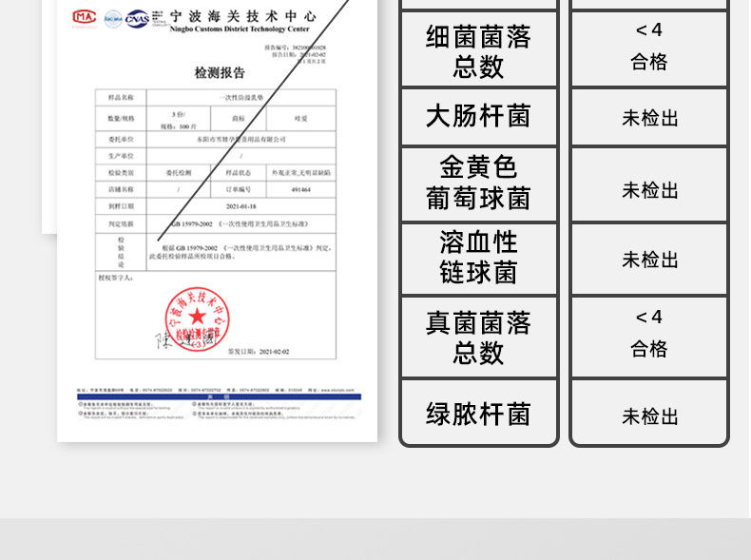Screen dimensions: 751x560
Task: Select the issue date 签发日期 2021-02-02
Action: 259,352
